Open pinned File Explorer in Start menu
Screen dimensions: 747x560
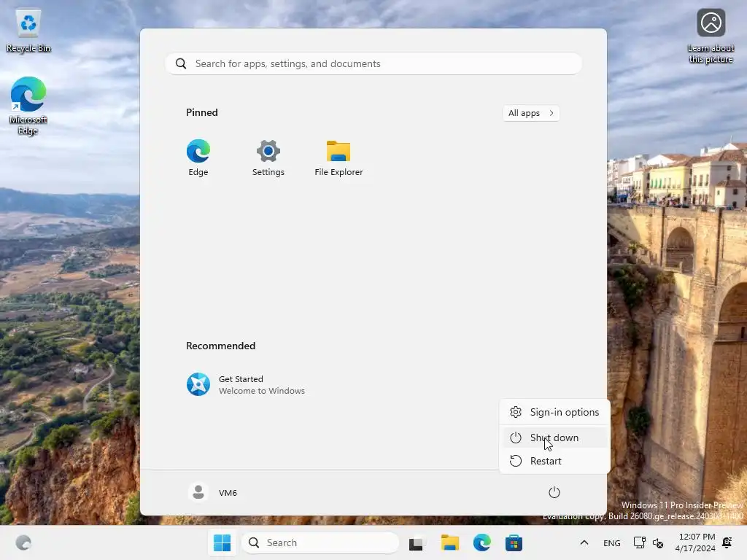coord(338,158)
